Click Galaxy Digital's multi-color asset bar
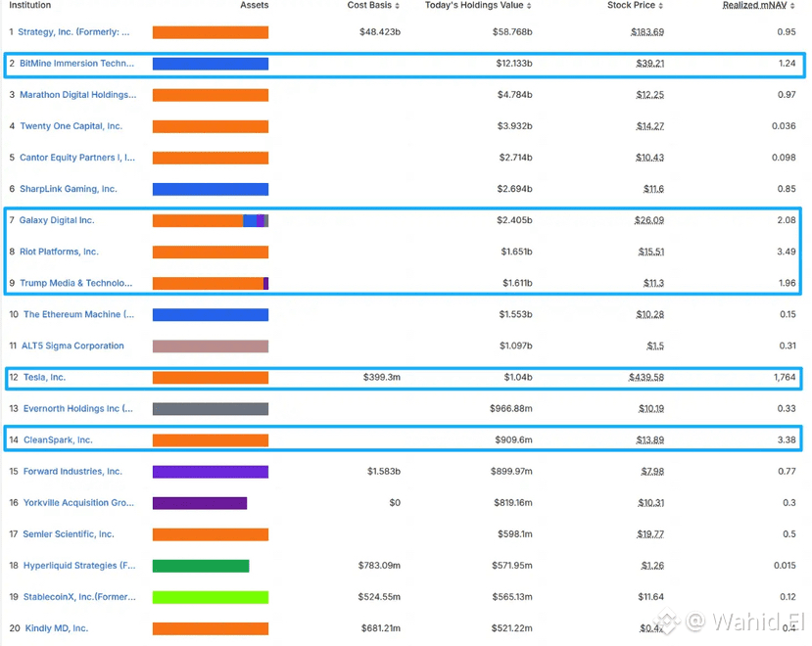The image size is (812, 646). 211,220
